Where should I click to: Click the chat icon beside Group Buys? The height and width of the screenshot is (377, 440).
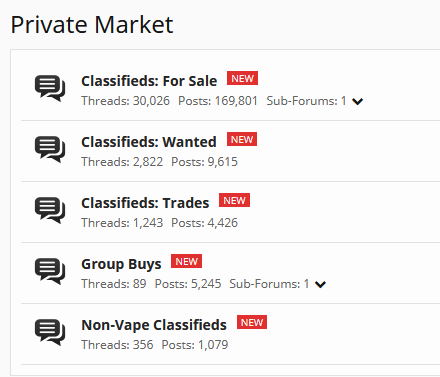[50, 271]
